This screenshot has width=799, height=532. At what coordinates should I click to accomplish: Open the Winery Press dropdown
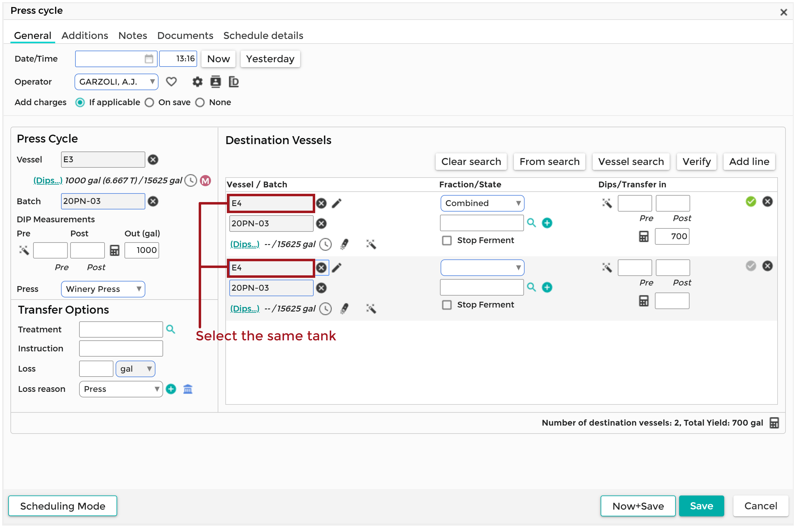coord(103,289)
